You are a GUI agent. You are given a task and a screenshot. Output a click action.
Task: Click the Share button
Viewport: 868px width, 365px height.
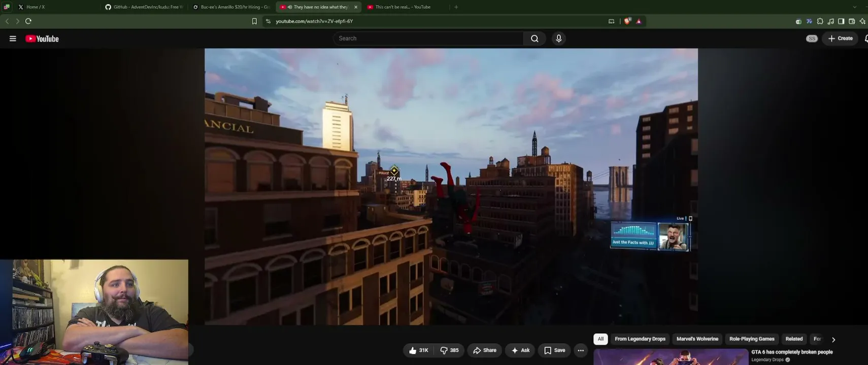click(485, 350)
